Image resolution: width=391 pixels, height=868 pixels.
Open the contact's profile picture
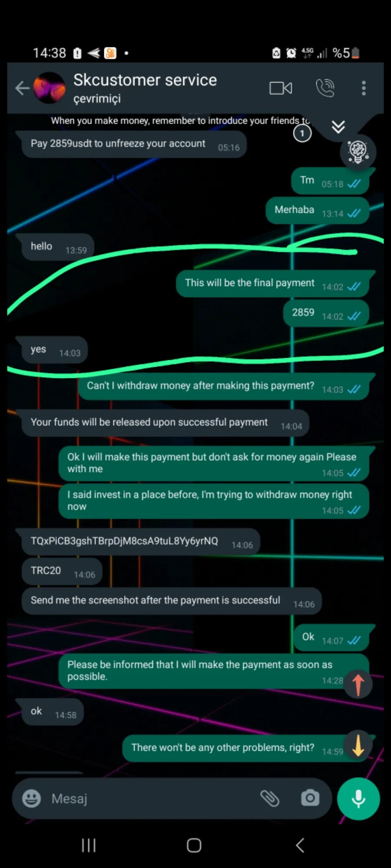click(50, 88)
